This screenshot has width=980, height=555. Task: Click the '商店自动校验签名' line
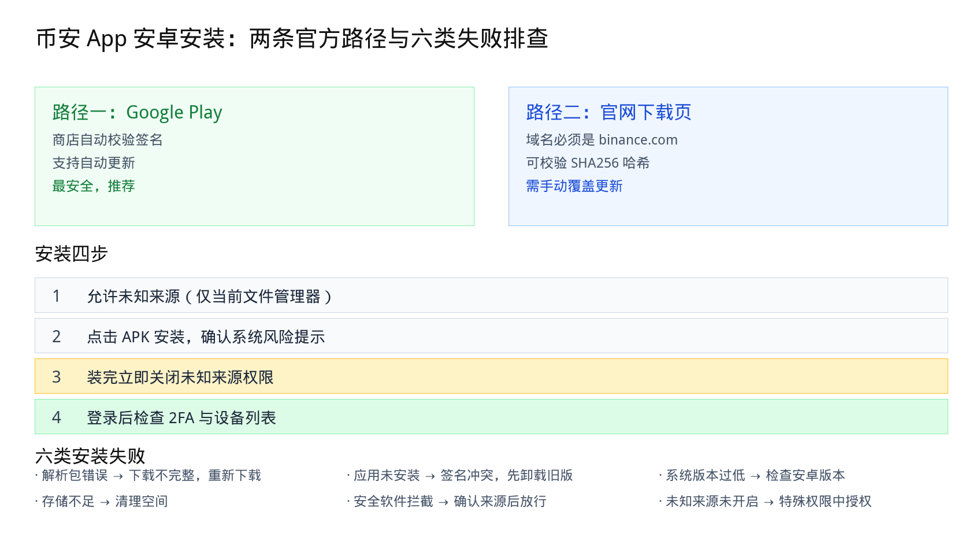point(107,140)
